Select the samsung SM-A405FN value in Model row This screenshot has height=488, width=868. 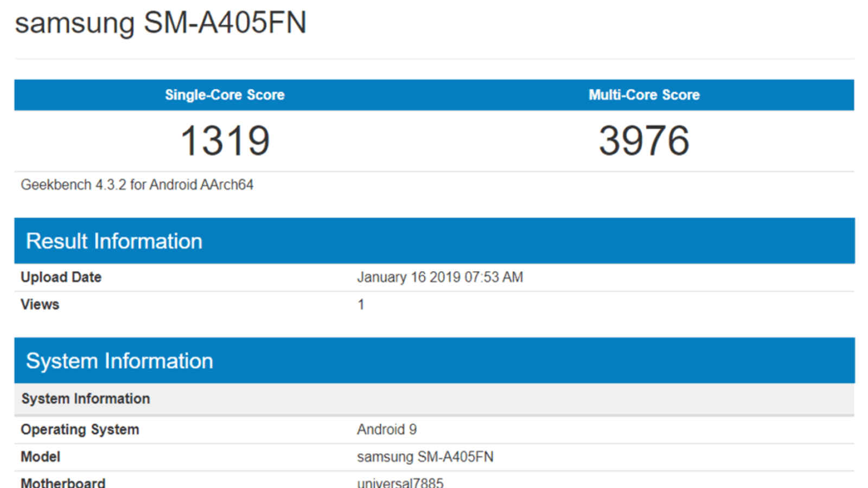[425, 457]
